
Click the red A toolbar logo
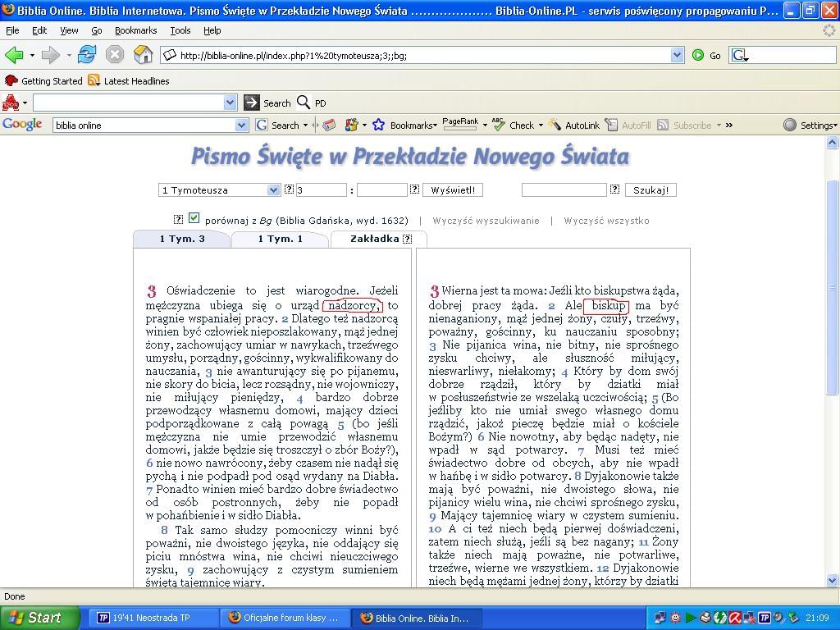10,103
